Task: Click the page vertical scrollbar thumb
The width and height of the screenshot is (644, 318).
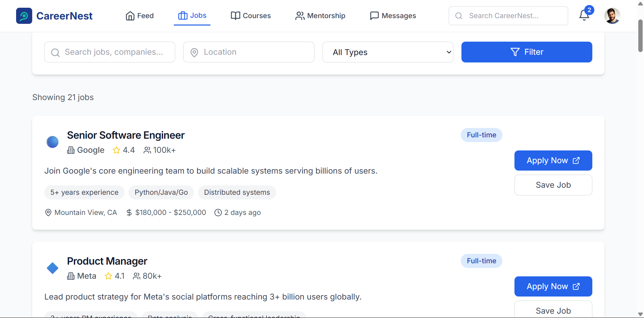Action: coord(640,36)
